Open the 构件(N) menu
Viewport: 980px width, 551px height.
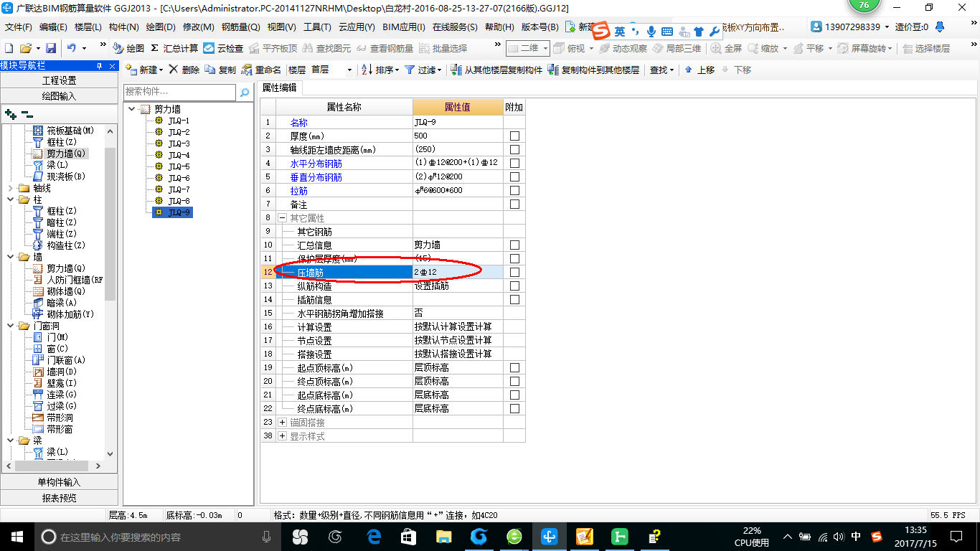pyautogui.click(x=123, y=27)
